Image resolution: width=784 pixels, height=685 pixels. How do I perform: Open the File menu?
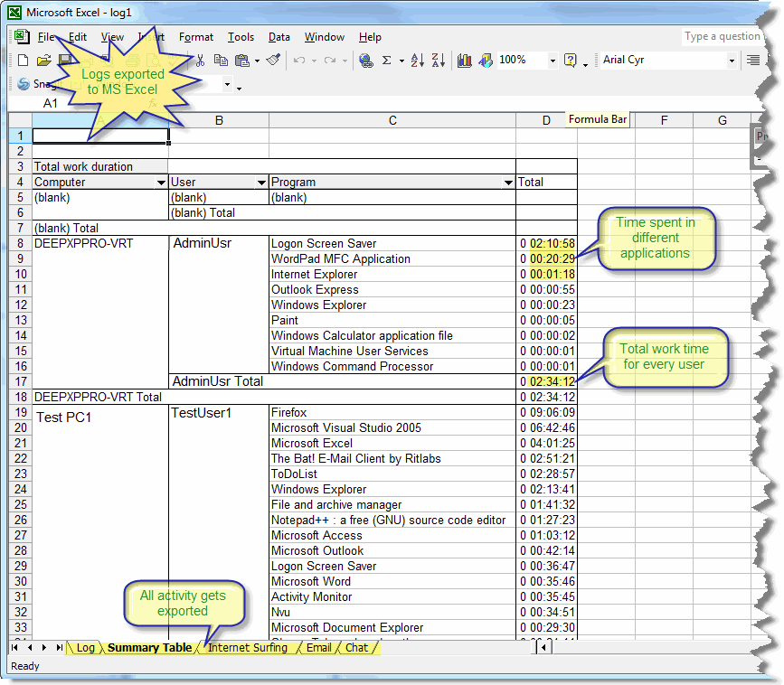(46, 37)
